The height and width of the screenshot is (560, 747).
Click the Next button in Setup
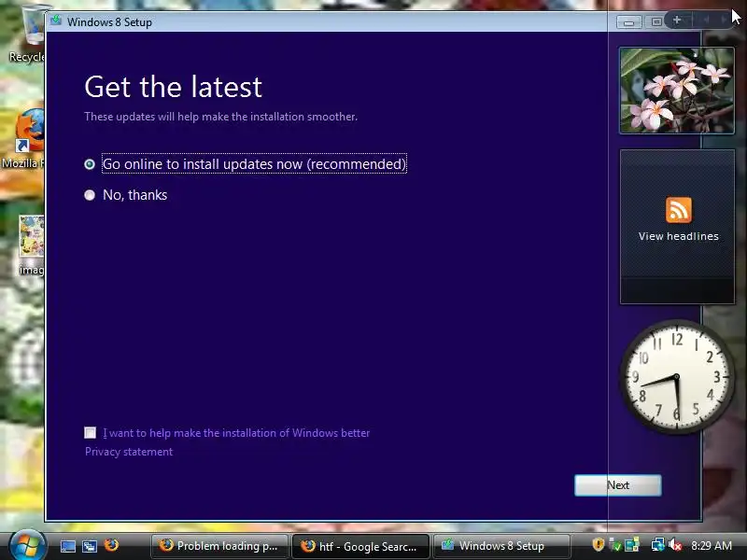tap(618, 485)
